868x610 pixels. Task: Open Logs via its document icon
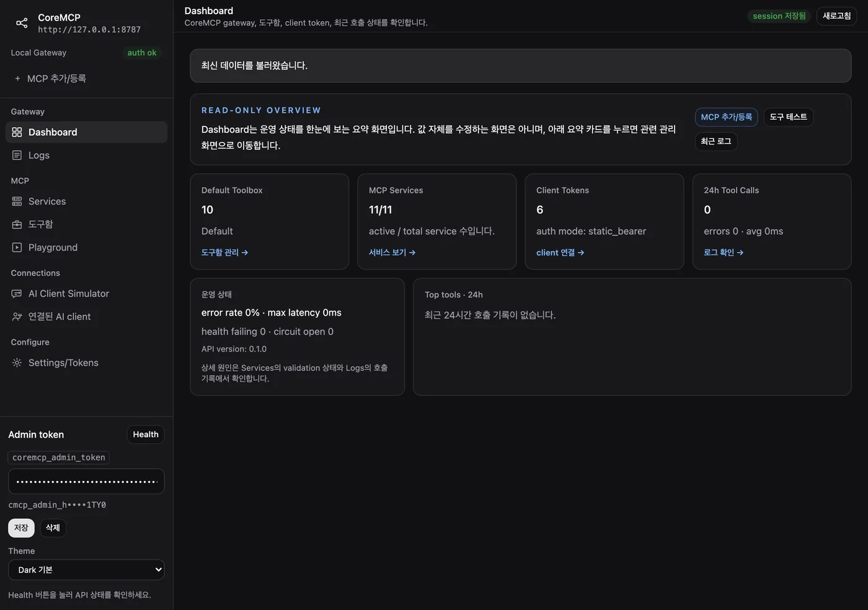click(x=17, y=155)
